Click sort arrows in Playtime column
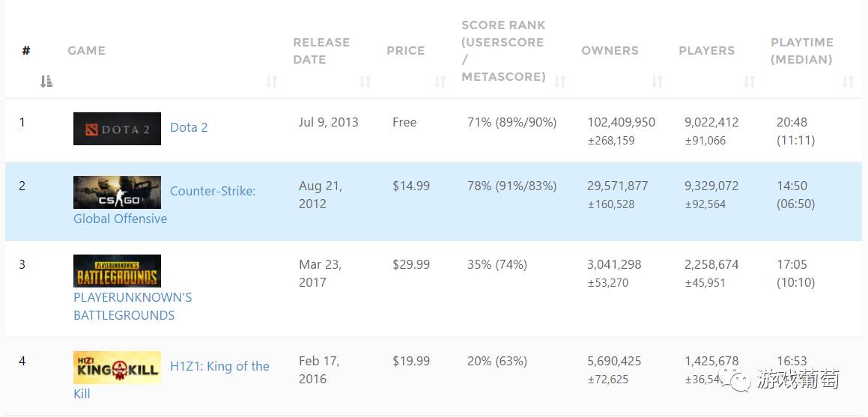868x417 pixels. pyautogui.click(x=848, y=82)
